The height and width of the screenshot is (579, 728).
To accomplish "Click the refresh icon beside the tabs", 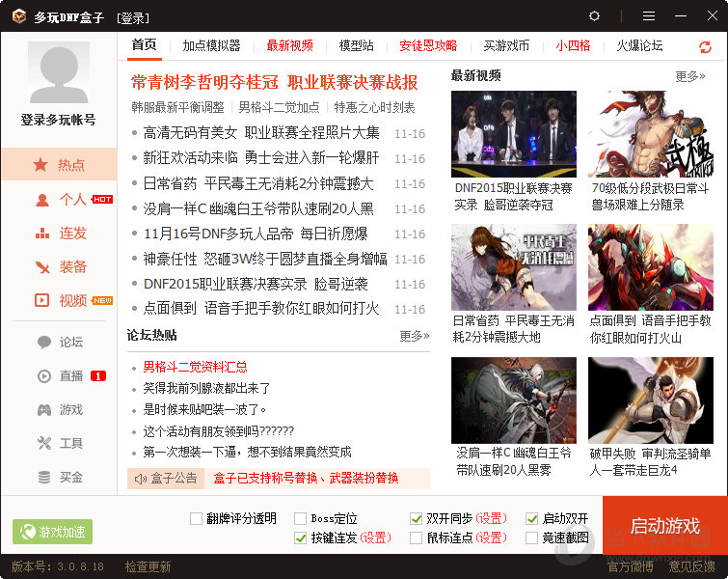I will tap(705, 46).
